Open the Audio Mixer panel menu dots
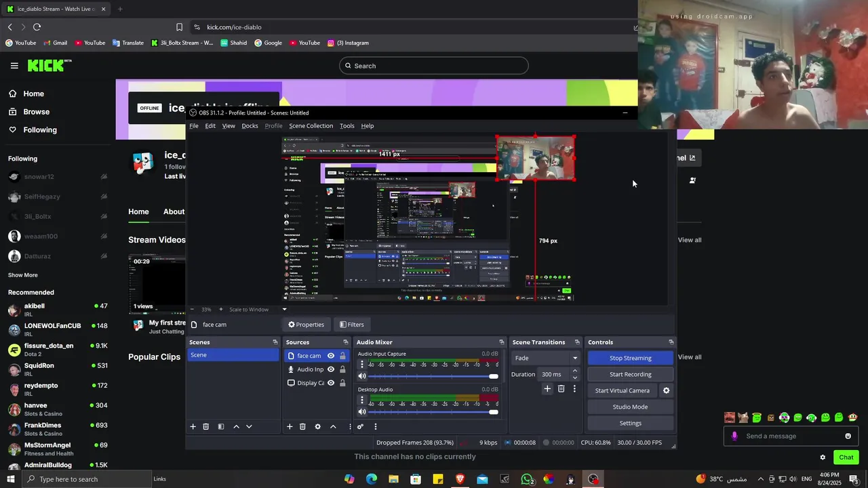Screen dimensions: 868x488 (375, 426)
